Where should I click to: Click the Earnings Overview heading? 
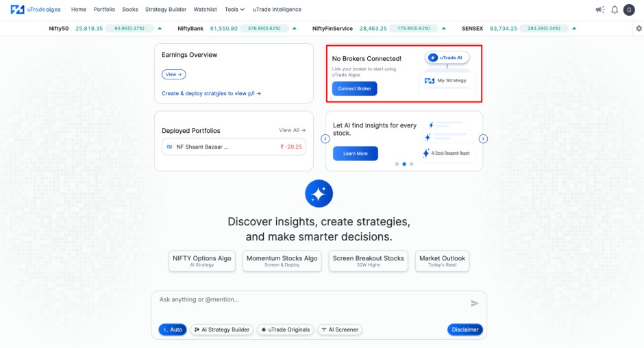point(189,55)
